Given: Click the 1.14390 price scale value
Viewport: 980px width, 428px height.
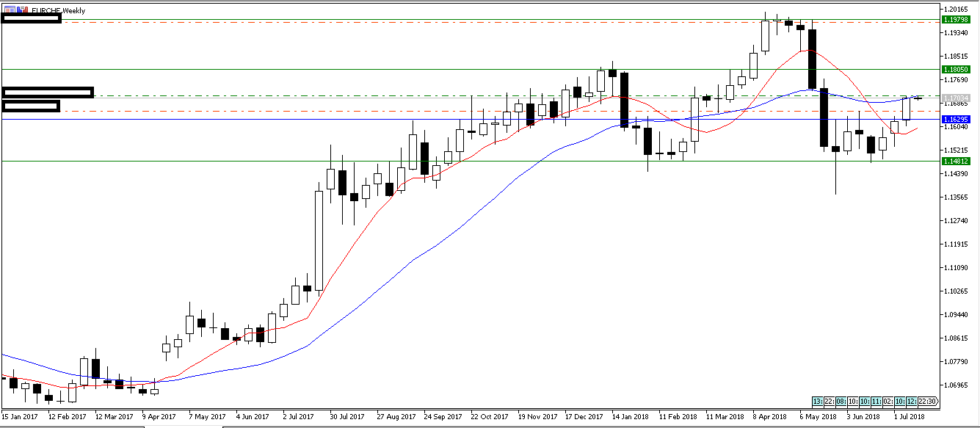Looking at the screenshot, I should (x=957, y=174).
